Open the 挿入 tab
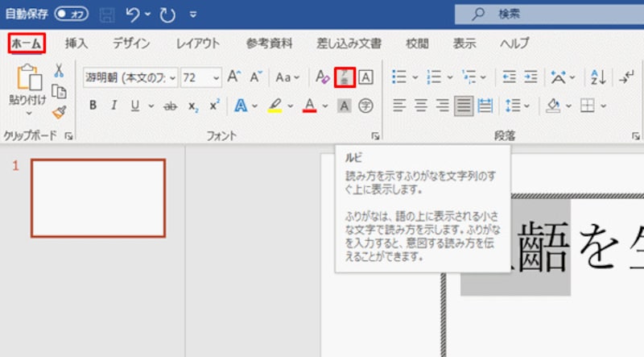644x357 pixels. 76,44
